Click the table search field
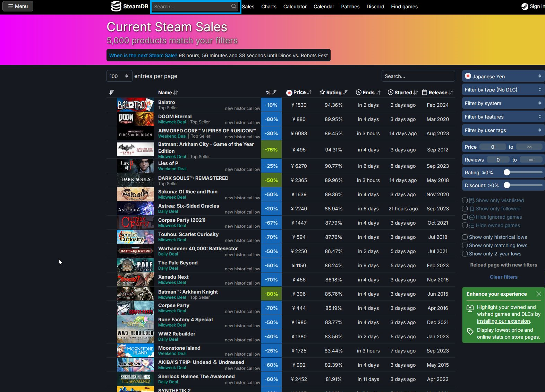 click(x=418, y=76)
